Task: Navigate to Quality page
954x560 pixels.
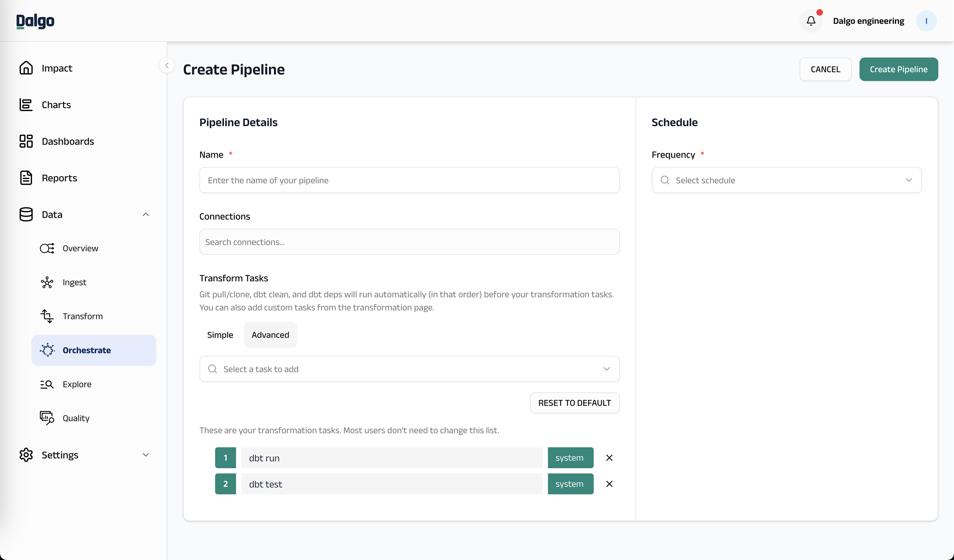Action: 76,418
